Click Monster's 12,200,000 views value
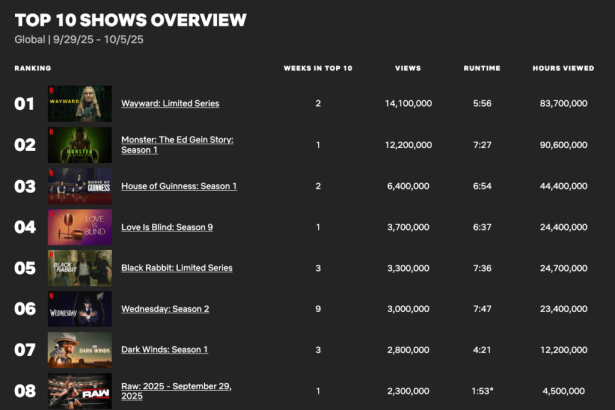This screenshot has width=615, height=410. pyautogui.click(x=408, y=145)
